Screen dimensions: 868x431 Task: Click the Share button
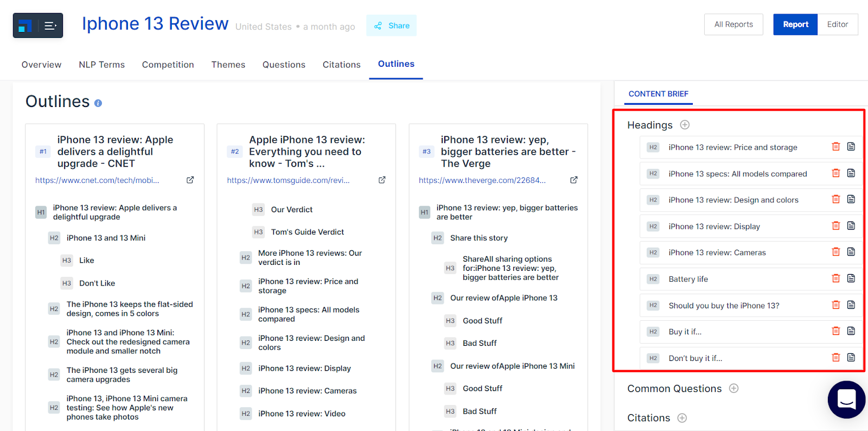pos(392,26)
